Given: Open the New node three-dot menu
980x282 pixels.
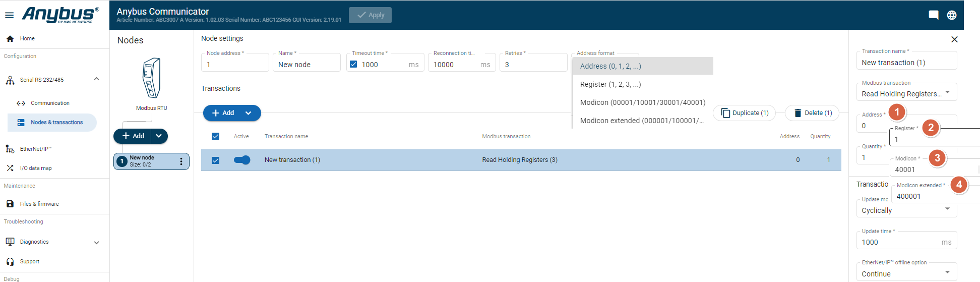Looking at the screenshot, I should [x=181, y=161].
